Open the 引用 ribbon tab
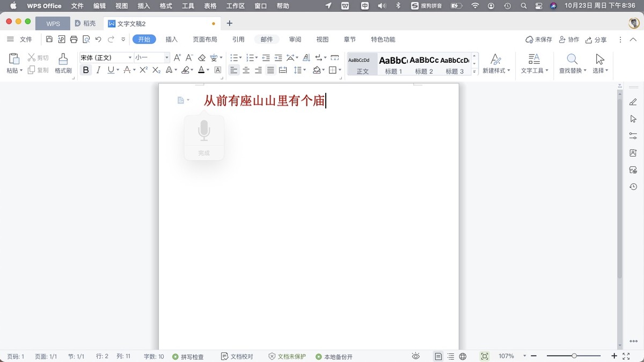The height and width of the screenshot is (362, 644). 238,40
